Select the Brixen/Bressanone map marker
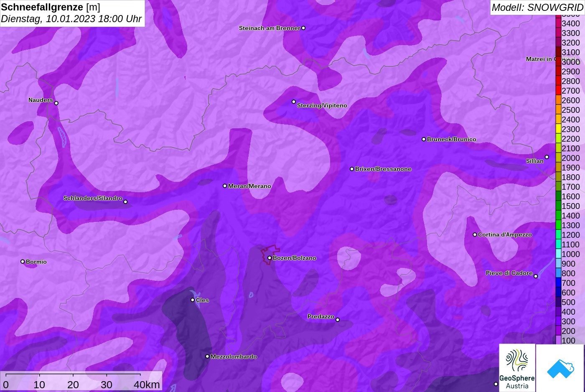The height and width of the screenshot is (392, 585). click(352, 169)
